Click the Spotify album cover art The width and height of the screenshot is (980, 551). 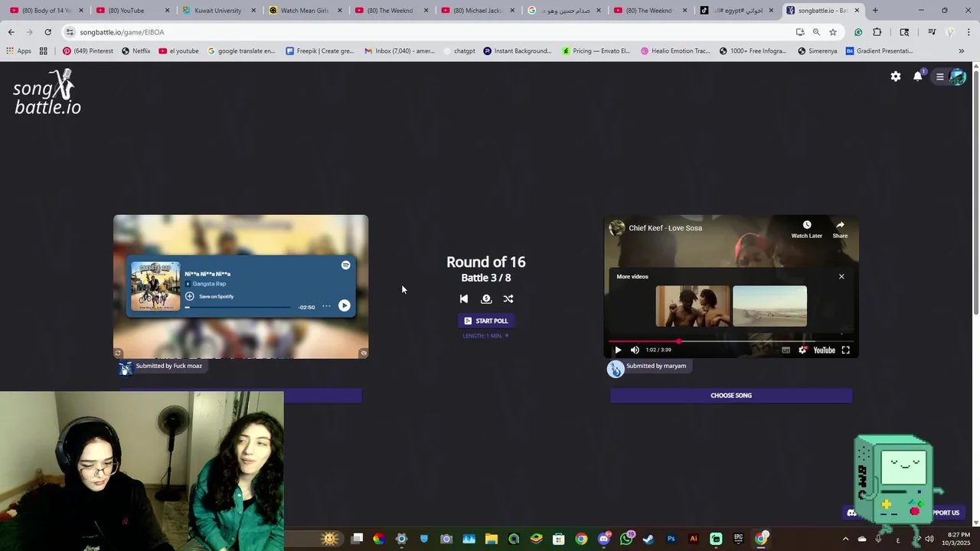tap(155, 286)
